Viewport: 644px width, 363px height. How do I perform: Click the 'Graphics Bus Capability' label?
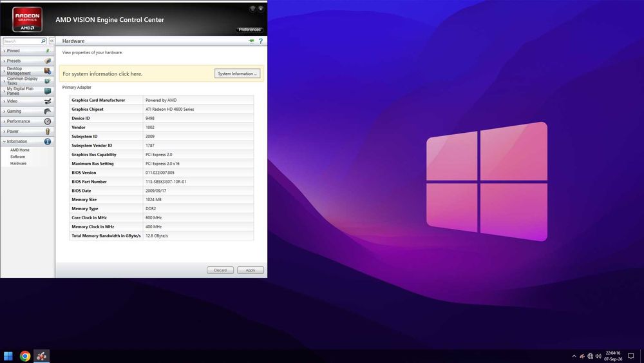click(93, 155)
